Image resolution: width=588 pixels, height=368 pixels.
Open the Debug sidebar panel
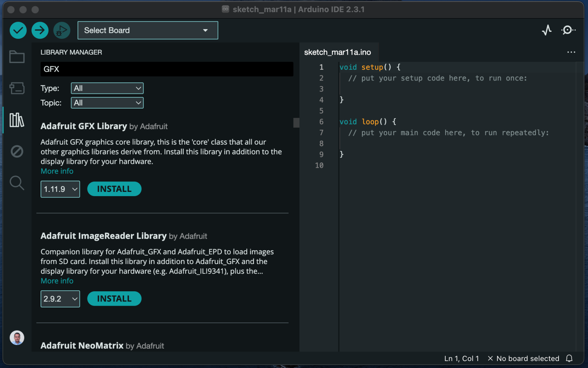point(17,151)
